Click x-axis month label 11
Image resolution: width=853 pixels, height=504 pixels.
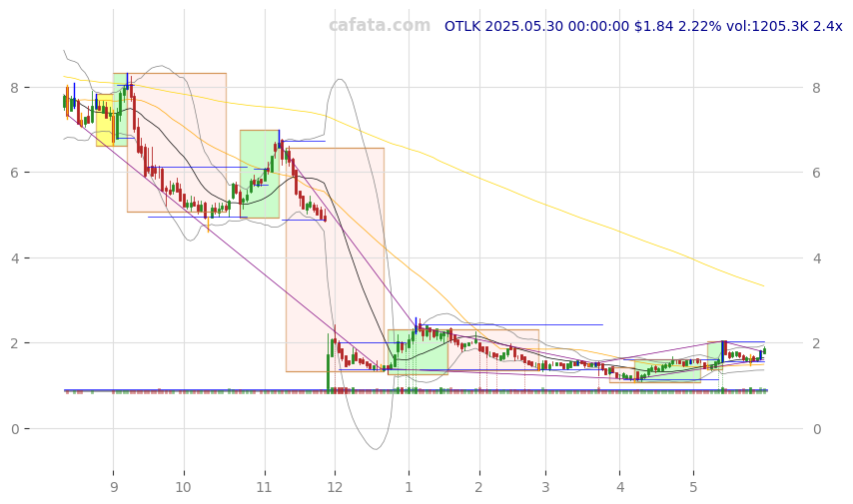[265, 487]
